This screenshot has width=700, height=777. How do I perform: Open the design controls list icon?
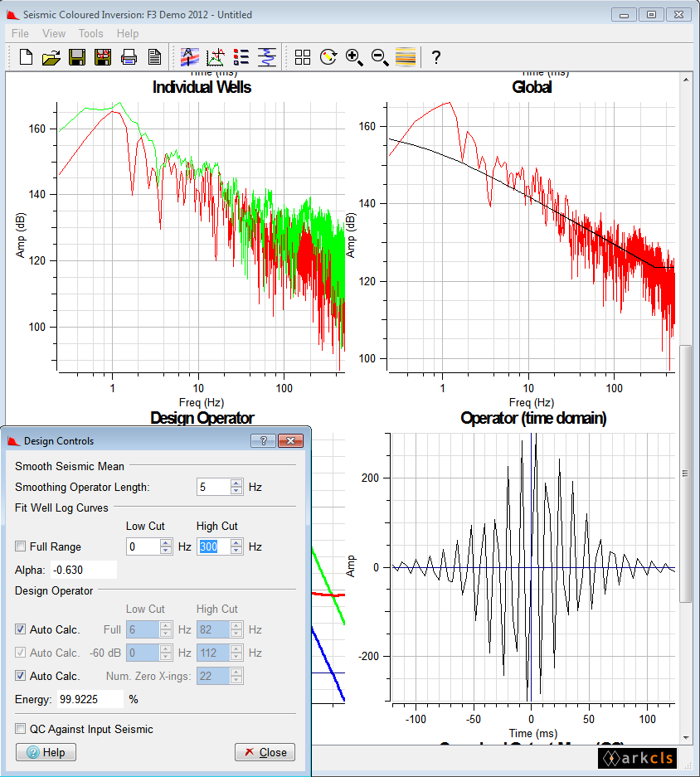point(241,57)
